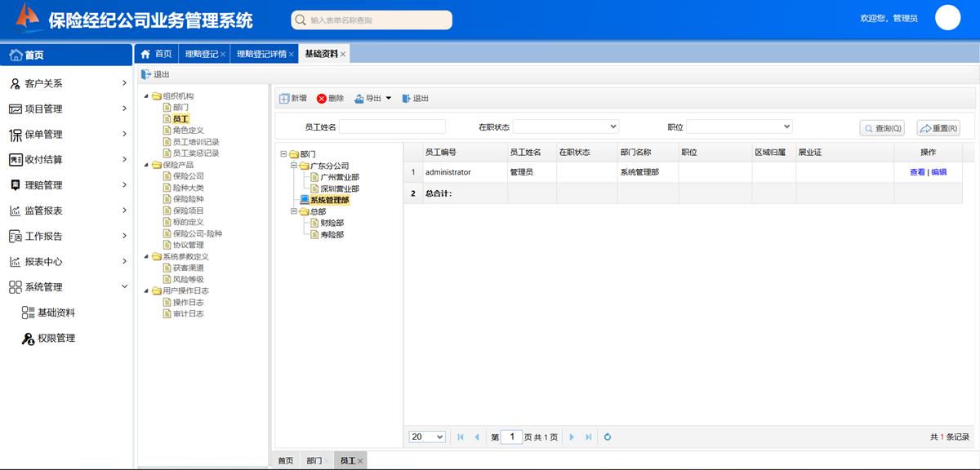Collapse the 保险产品 folder
This screenshot has width=980, height=470.
coord(145,165)
